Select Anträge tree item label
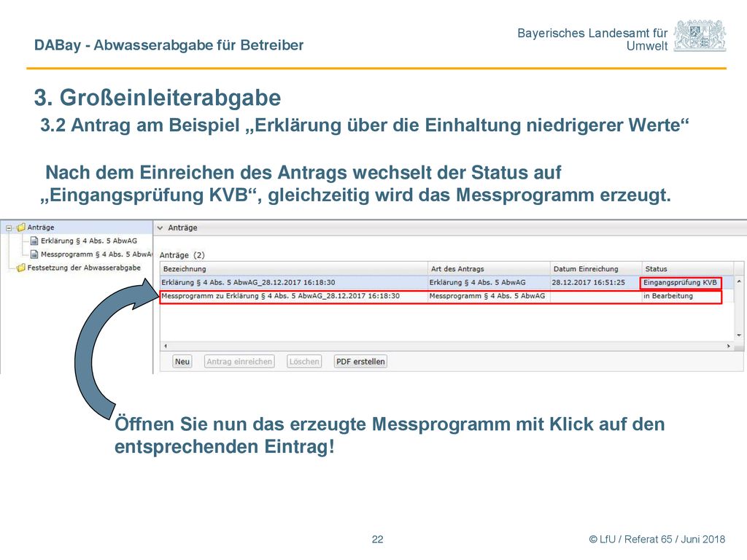747x560 pixels. (41, 227)
